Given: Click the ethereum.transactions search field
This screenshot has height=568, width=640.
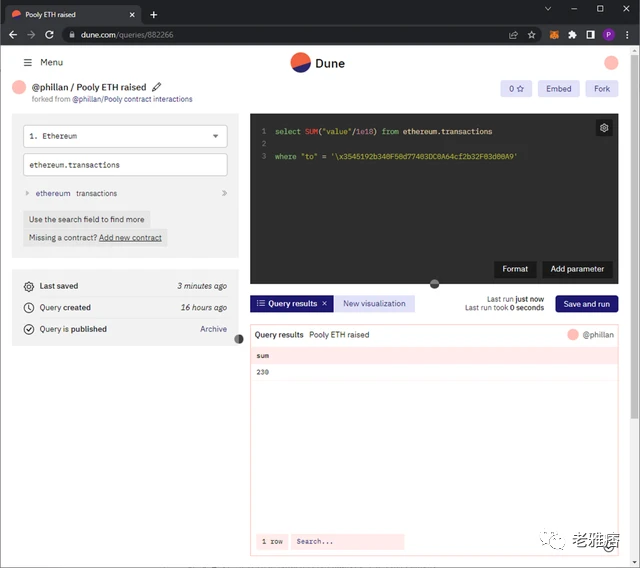Looking at the screenshot, I should (x=125, y=165).
